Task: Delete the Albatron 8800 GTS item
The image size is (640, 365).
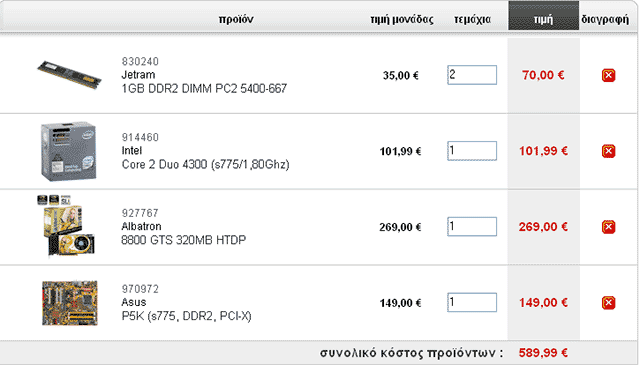Action: (x=608, y=227)
